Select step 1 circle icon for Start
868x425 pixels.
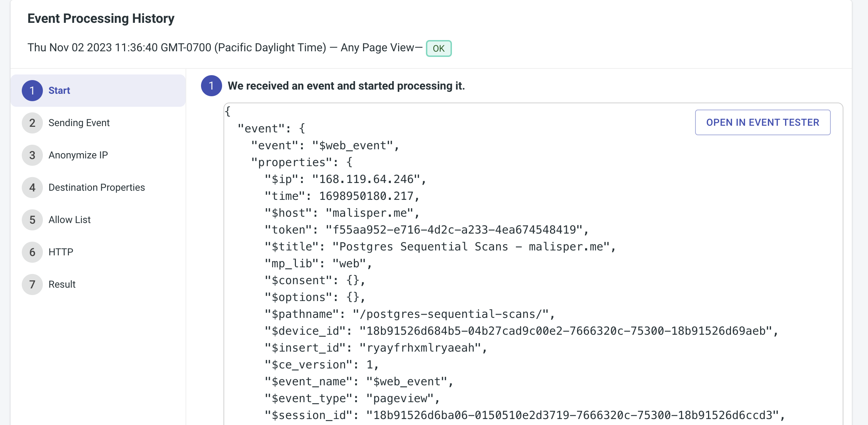32,91
